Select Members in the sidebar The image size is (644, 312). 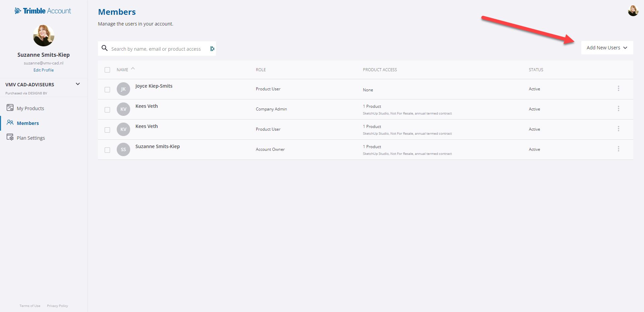click(28, 123)
